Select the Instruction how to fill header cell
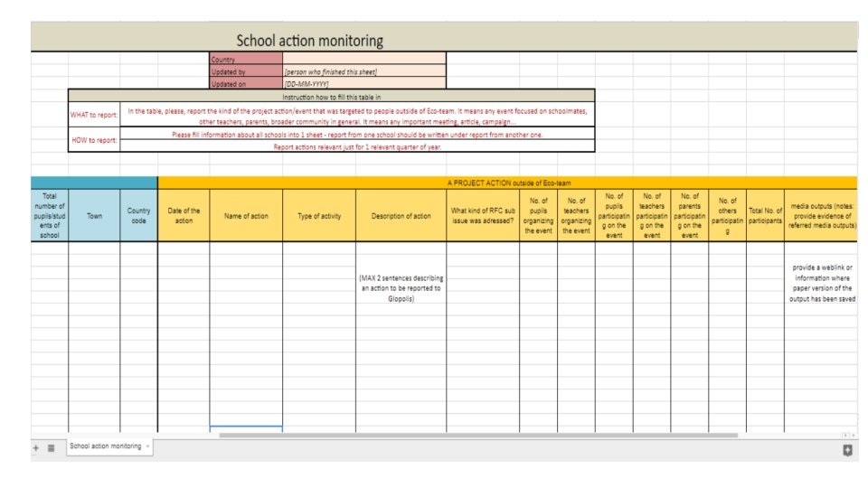The width and height of the screenshot is (868, 488). [331, 97]
